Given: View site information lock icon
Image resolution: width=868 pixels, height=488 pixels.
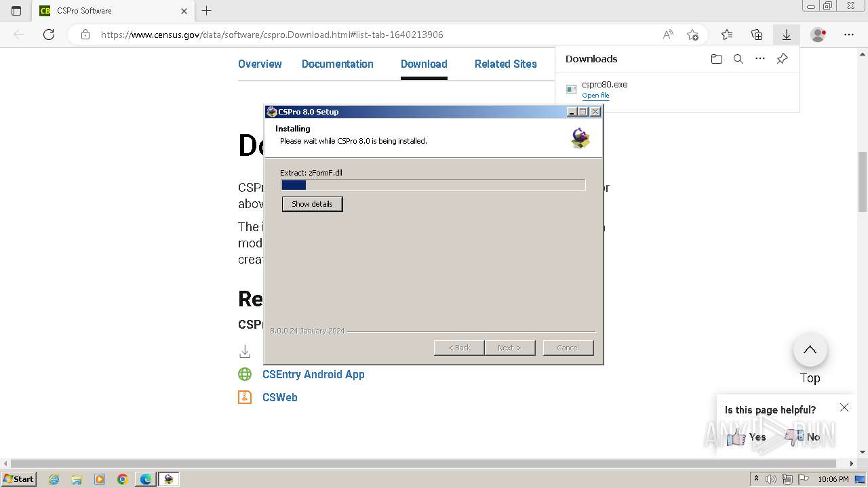Looking at the screenshot, I should tap(85, 35).
